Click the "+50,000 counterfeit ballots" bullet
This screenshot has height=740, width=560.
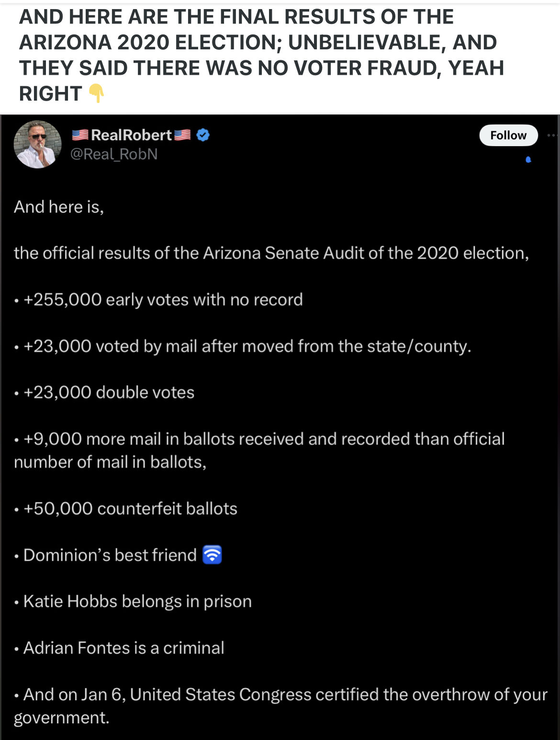coord(130,509)
